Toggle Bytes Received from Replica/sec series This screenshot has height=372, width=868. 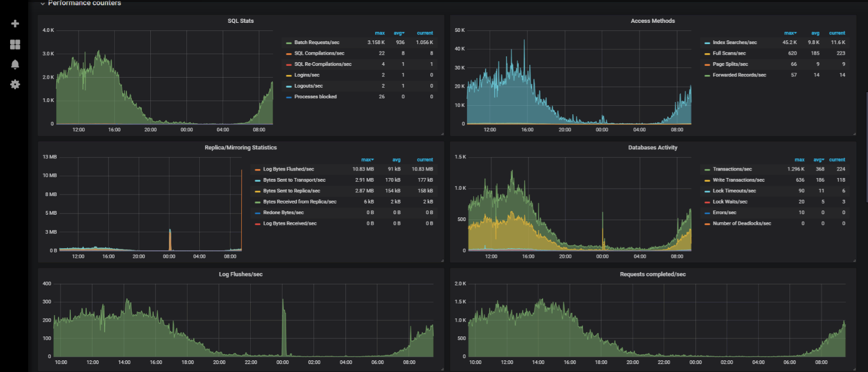300,202
